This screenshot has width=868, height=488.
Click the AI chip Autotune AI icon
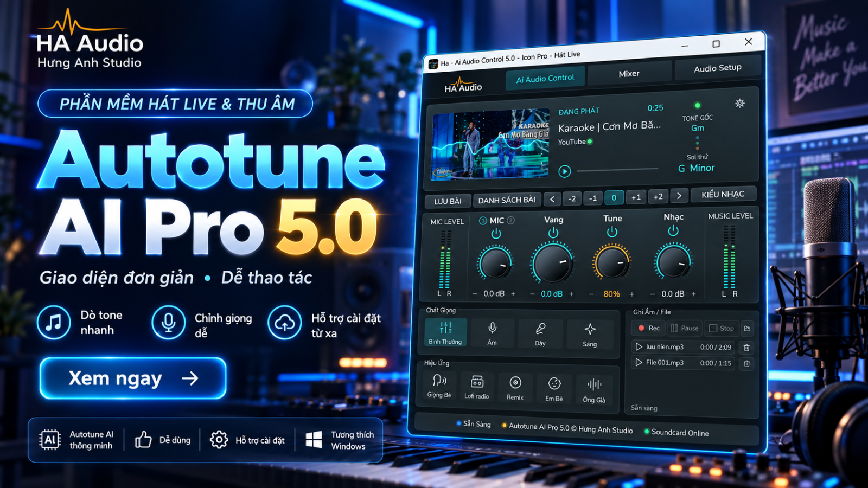(50, 440)
